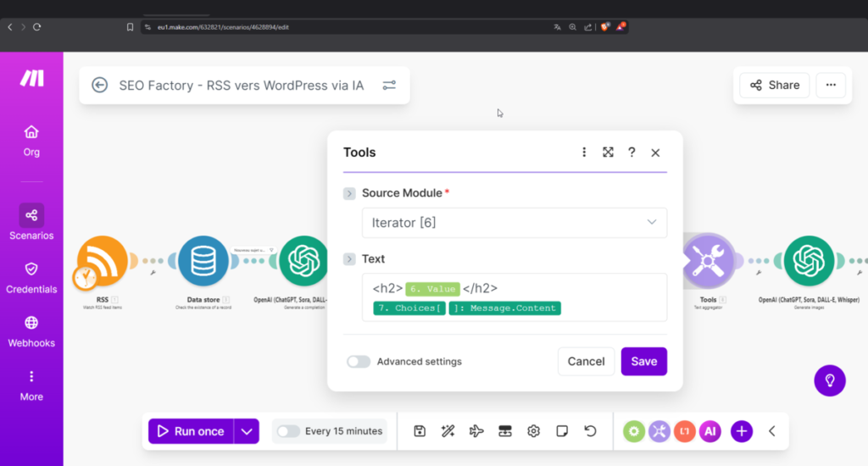Image resolution: width=868 pixels, height=466 pixels.
Task: Enable the Advanced settings toggle
Action: click(x=359, y=362)
